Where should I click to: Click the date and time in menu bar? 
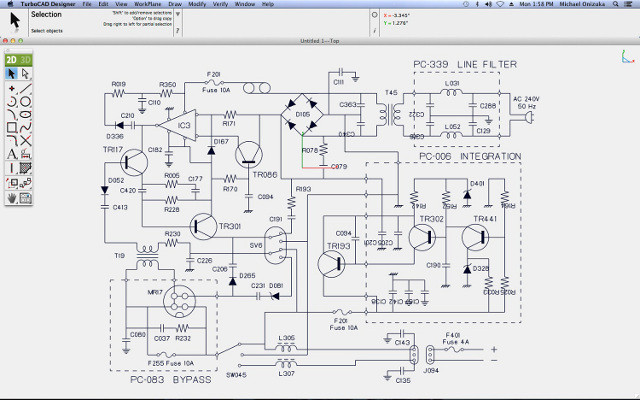535,4
